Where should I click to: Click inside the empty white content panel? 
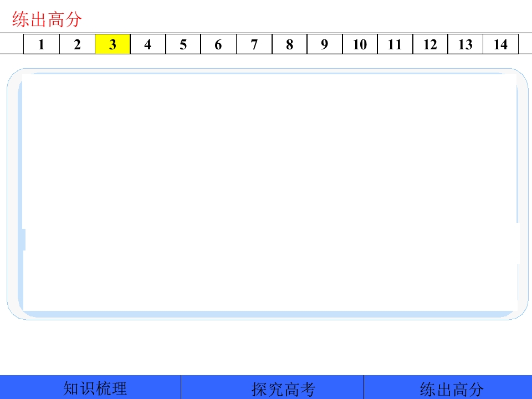(270, 192)
